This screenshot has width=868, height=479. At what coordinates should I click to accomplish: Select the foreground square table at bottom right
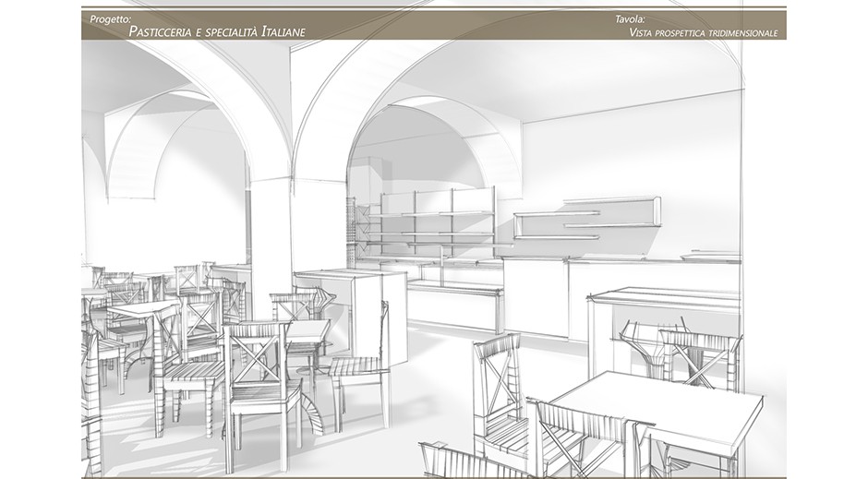657,406
